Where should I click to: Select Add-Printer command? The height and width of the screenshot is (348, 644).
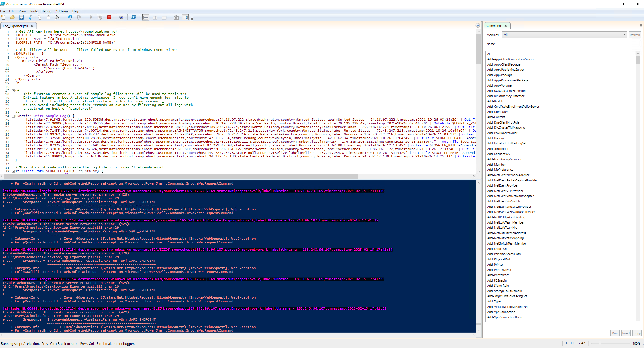[495, 265]
